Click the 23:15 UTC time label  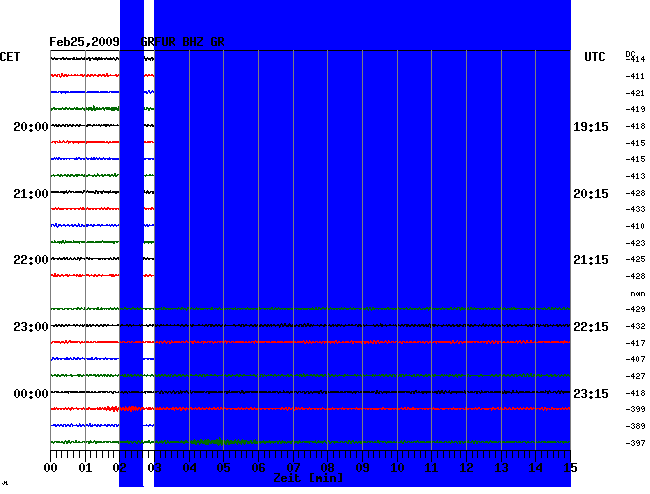click(591, 393)
